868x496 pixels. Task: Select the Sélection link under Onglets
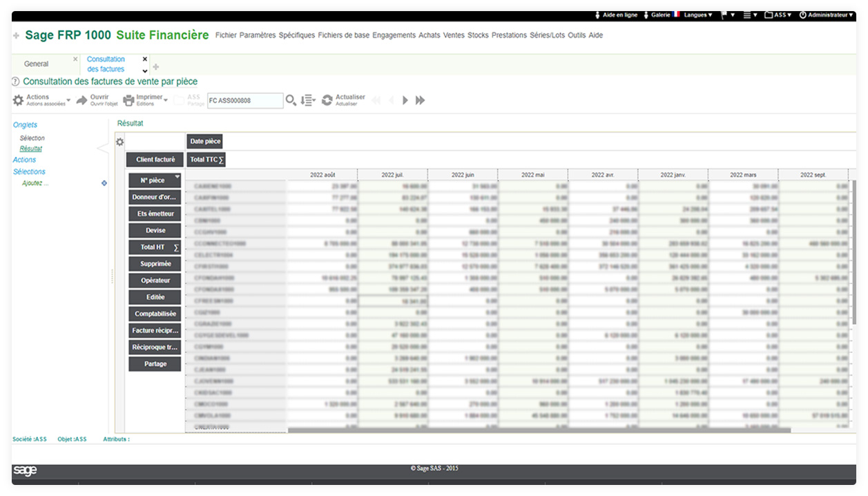32,138
